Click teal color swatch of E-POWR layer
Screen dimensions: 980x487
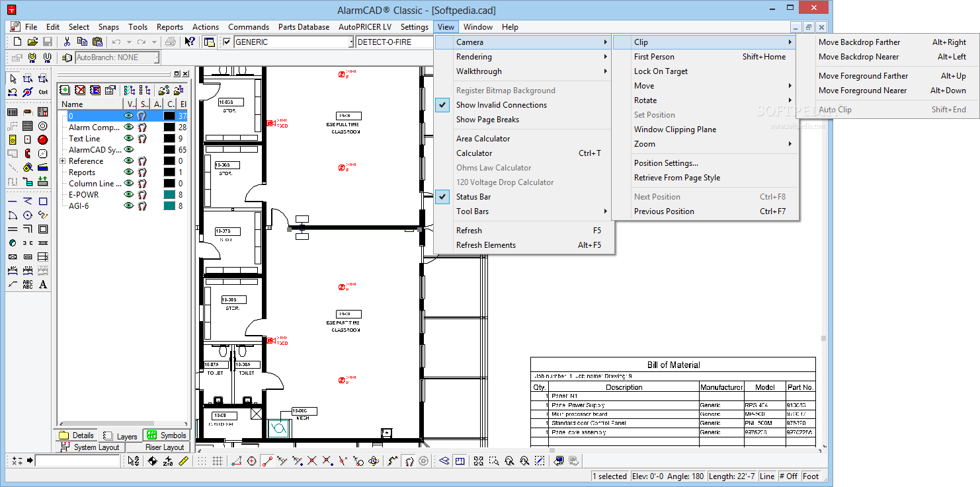tap(169, 194)
